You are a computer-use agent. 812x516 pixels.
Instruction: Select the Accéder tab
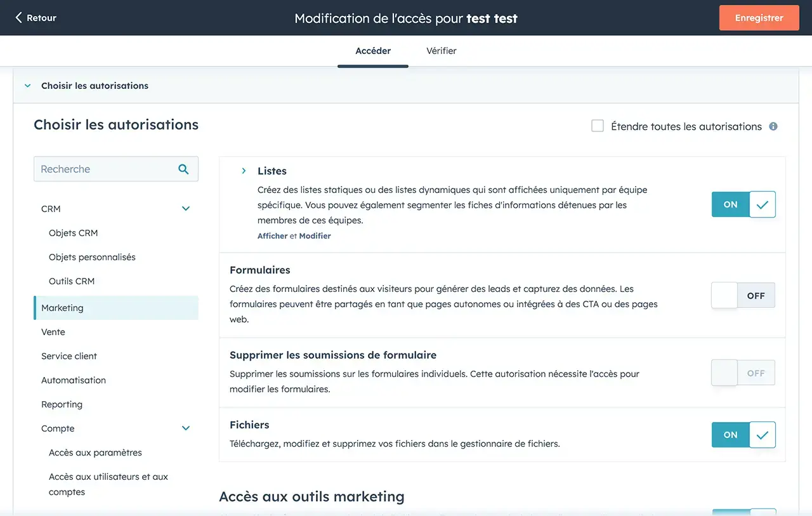373,51
